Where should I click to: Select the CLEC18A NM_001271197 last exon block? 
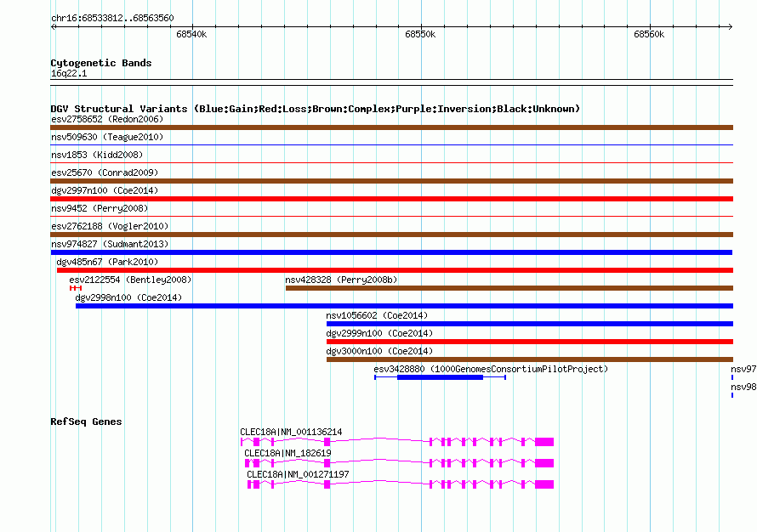(x=544, y=484)
